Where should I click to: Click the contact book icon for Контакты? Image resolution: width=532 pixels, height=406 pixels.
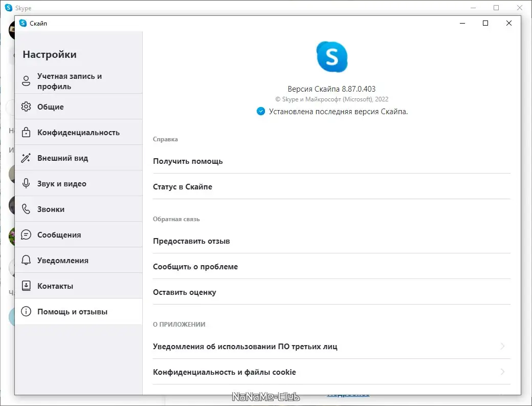26,286
